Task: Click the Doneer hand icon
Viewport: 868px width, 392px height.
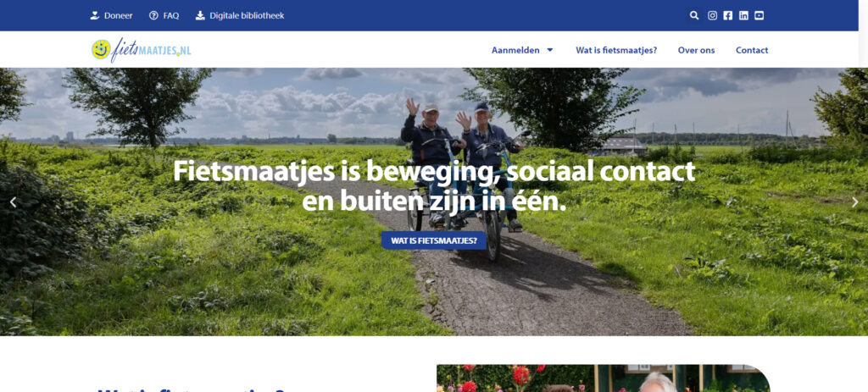Action: [95, 15]
